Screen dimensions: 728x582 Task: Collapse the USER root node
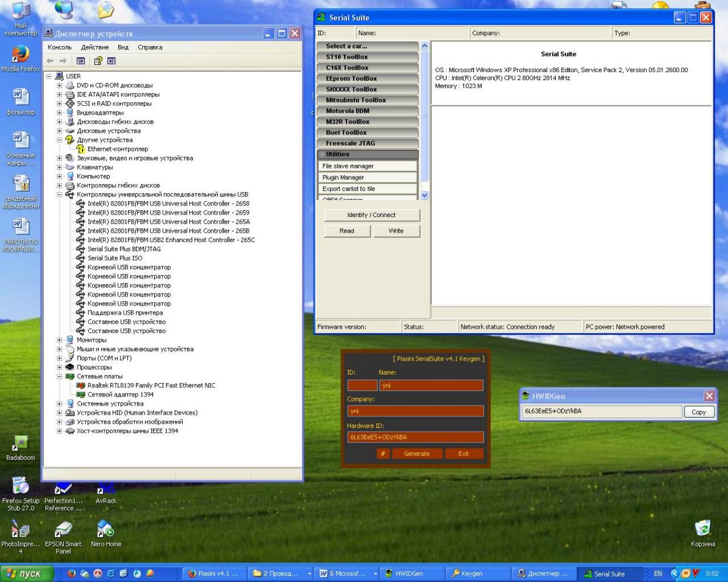tap(49, 76)
